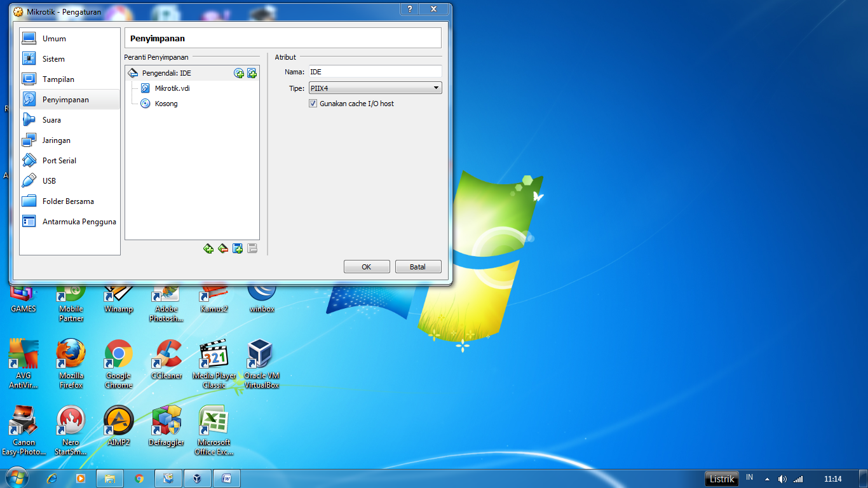The image size is (868, 488).
Task: Click the OK button
Action: (367, 267)
